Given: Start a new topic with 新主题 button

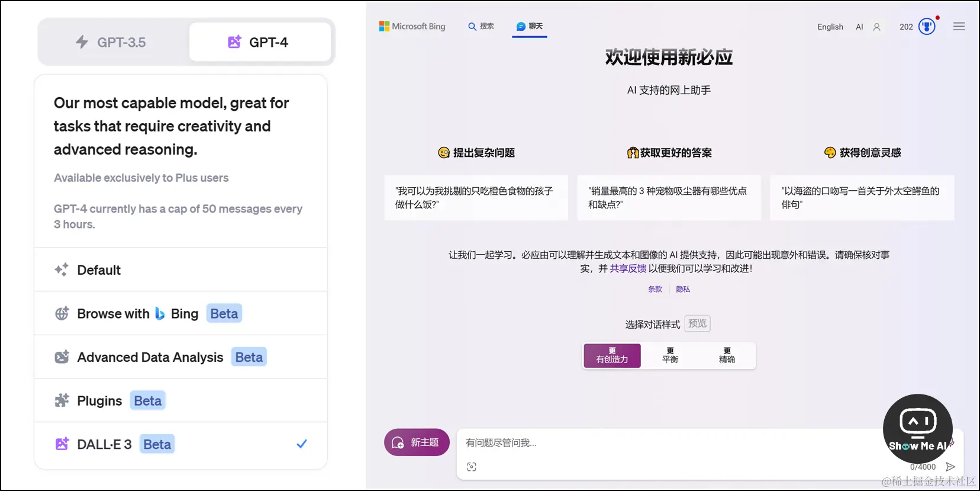Looking at the screenshot, I should coord(417,442).
